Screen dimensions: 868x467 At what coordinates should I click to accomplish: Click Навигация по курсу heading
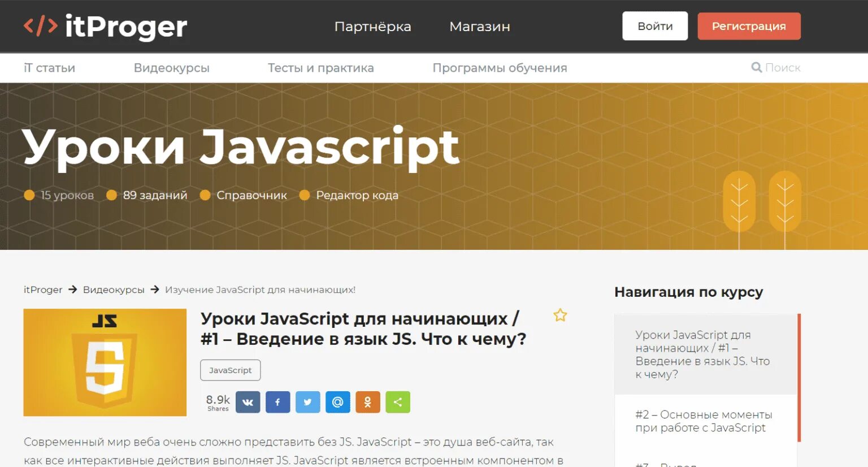[688, 292]
